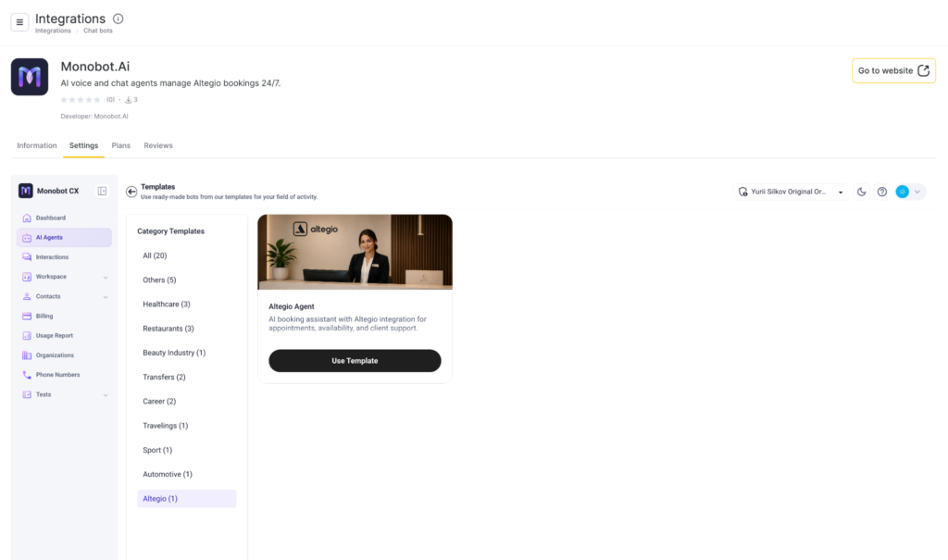
Task: Expand the Tests submenu chevron
Action: click(106, 395)
